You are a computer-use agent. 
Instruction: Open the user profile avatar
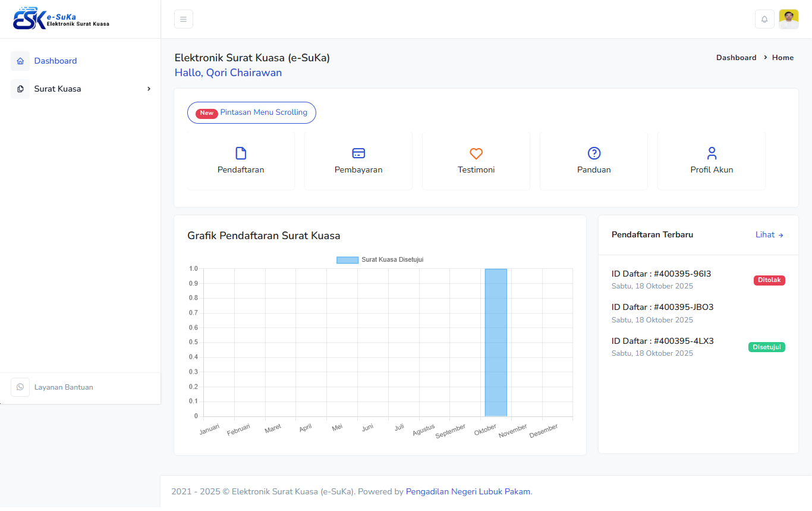point(788,19)
